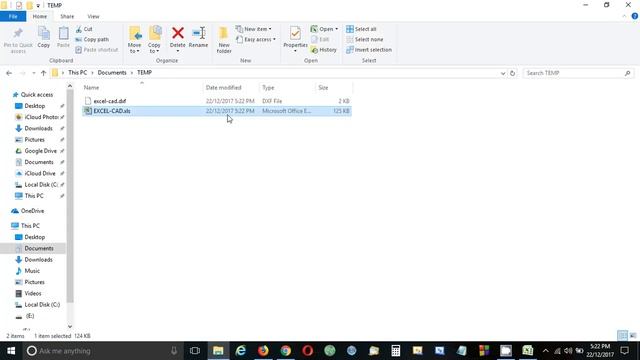
Task: Open file Properties
Action: pos(295,39)
